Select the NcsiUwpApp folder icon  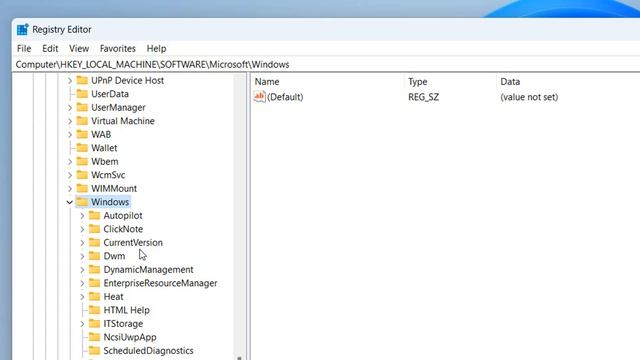[94, 337]
